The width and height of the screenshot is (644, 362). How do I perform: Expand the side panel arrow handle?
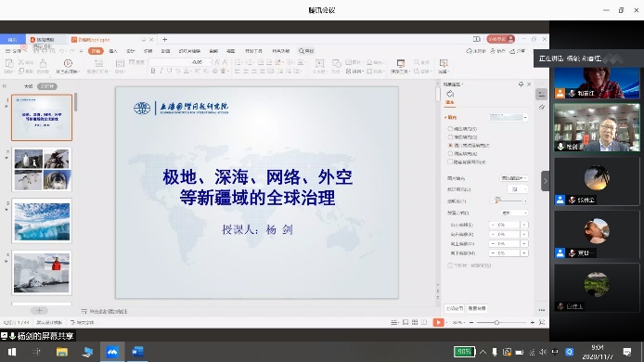click(x=545, y=181)
